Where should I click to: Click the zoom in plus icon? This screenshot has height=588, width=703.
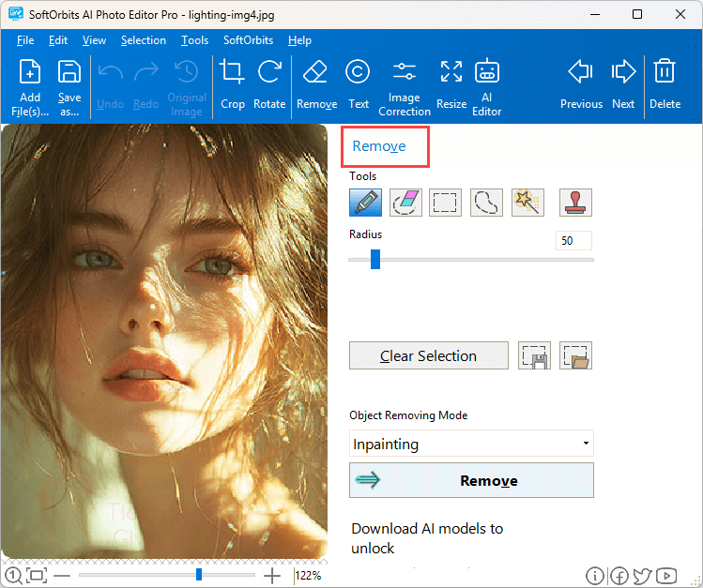pyautogui.click(x=272, y=575)
